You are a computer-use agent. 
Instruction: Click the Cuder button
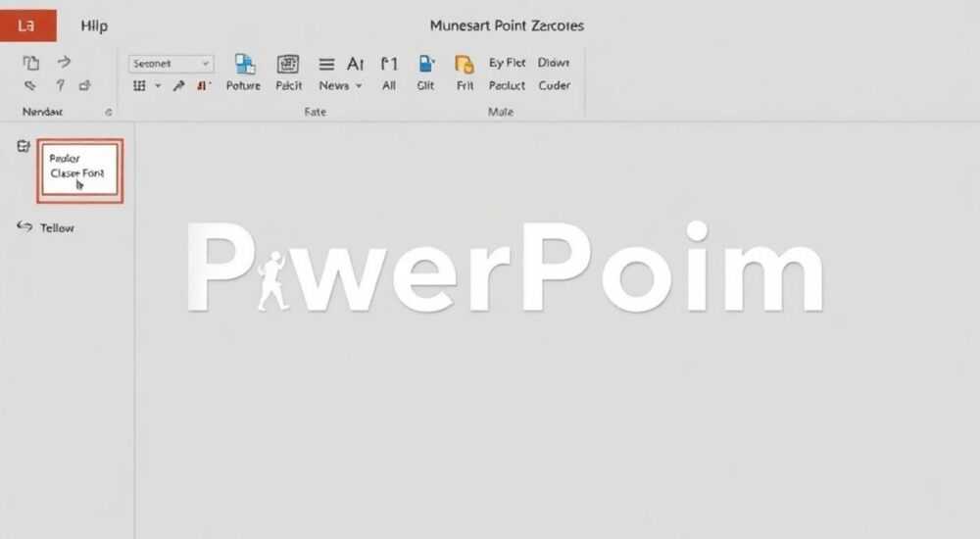(555, 85)
